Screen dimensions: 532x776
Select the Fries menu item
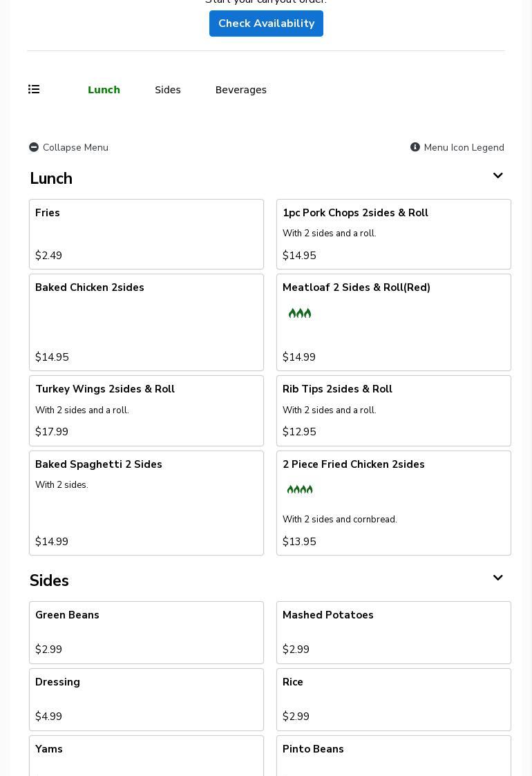(146, 234)
